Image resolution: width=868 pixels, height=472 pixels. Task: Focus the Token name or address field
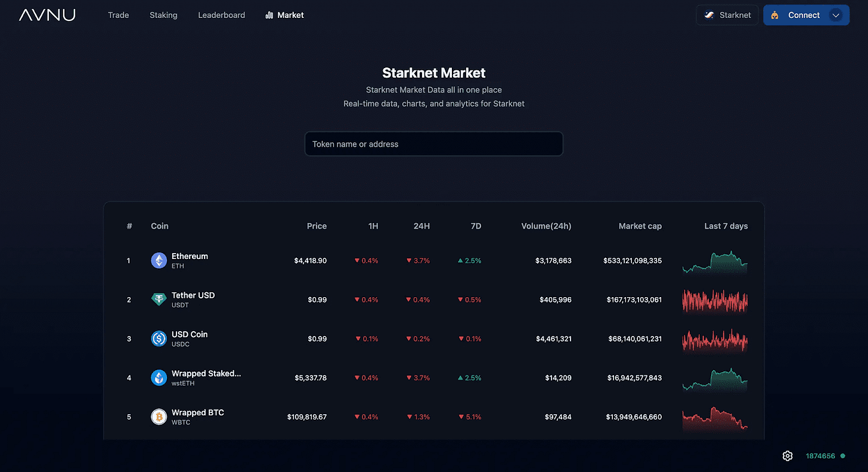(x=434, y=144)
